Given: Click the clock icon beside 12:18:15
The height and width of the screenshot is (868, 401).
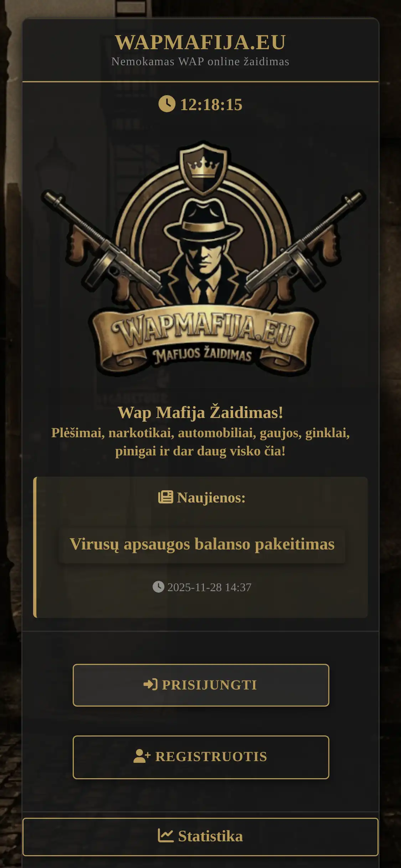Looking at the screenshot, I should coord(167,104).
